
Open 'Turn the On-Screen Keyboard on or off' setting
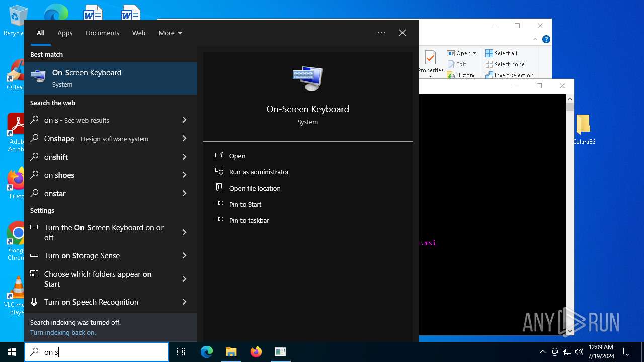click(101, 232)
